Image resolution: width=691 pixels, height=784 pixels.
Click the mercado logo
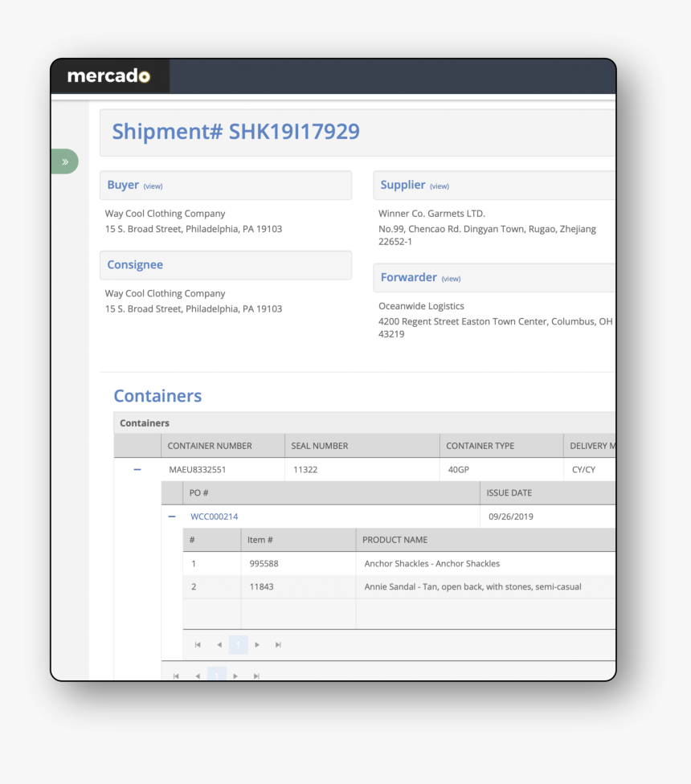109,76
